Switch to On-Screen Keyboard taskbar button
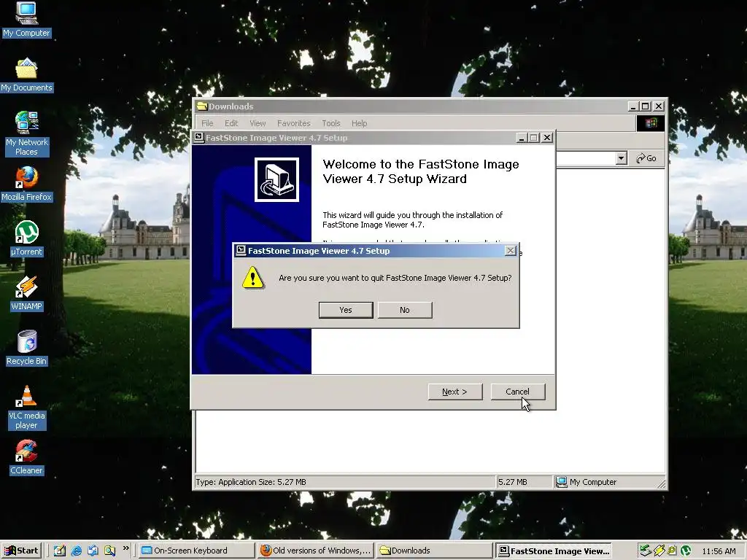 pyautogui.click(x=196, y=551)
